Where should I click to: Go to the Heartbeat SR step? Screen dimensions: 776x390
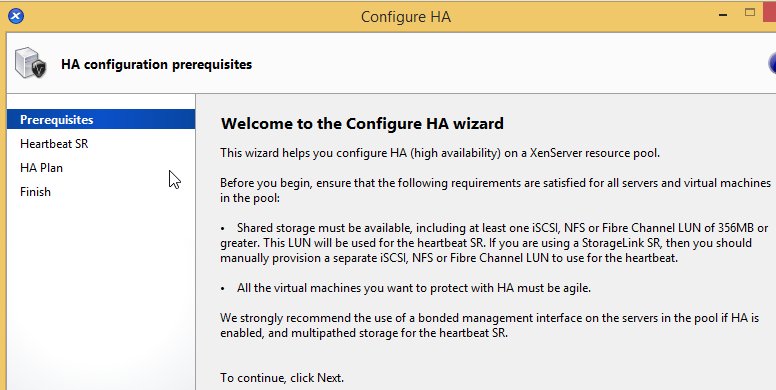tap(54, 144)
